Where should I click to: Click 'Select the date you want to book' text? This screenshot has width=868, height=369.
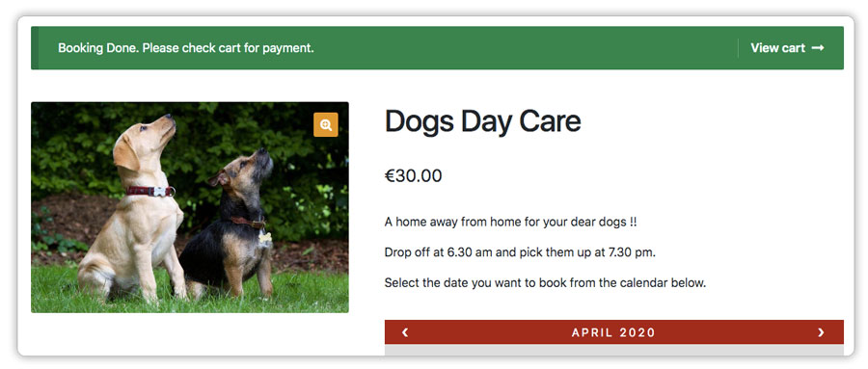point(545,283)
